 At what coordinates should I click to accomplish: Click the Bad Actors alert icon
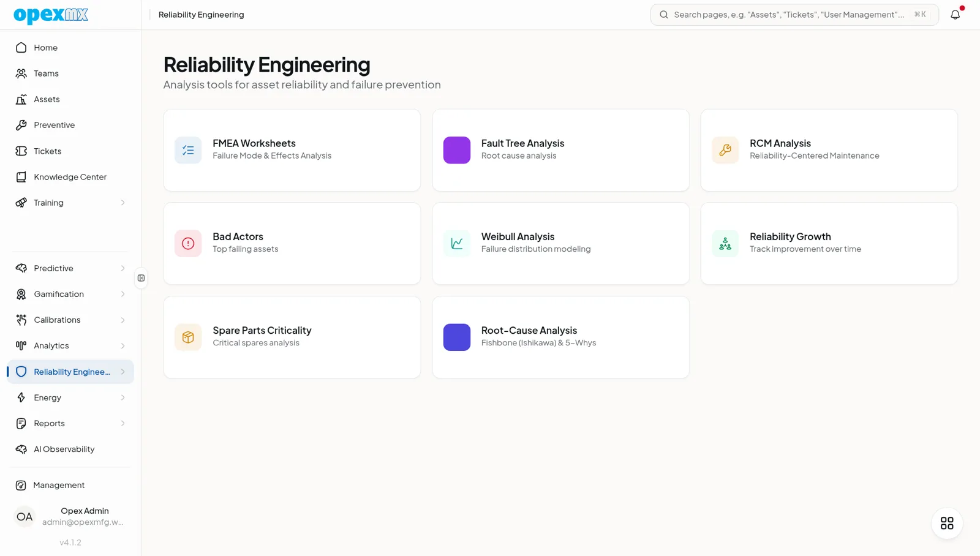[188, 243]
